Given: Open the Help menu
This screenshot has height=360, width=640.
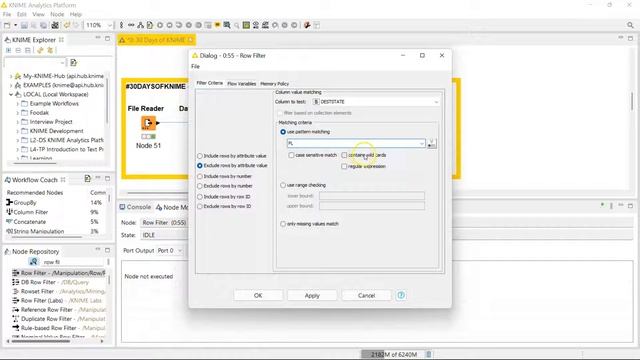Looking at the screenshot, I should tap(76, 14).
